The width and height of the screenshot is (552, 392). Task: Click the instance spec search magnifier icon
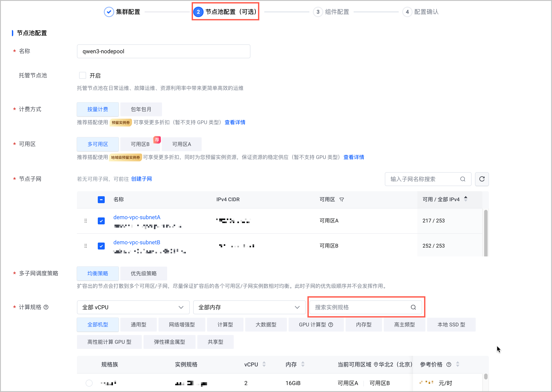coord(413,307)
